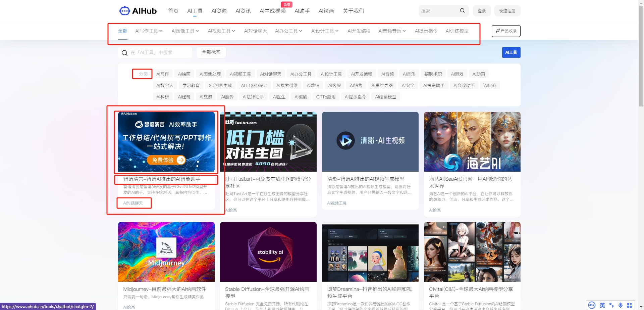Open the 清影-智谱AI推出的AI视频生成模型 title link

point(366,179)
